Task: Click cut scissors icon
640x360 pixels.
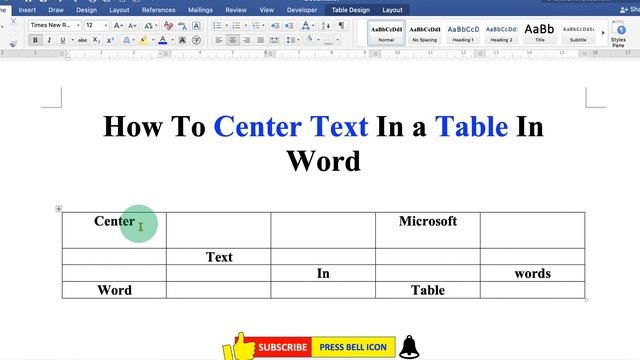Action: click(13, 21)
